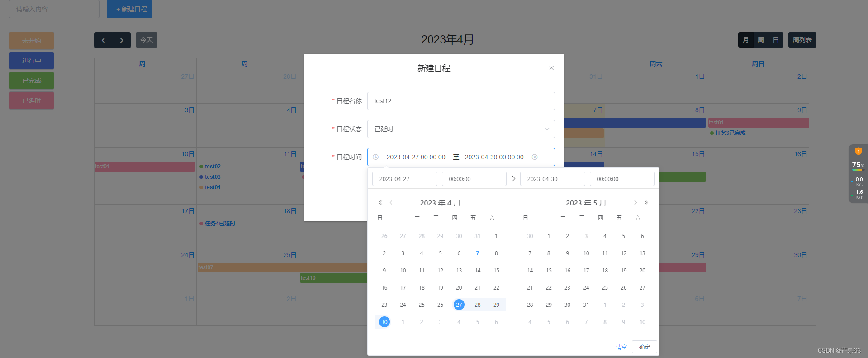This screenshot has width=868, height=358.
Task: Click the 周日 column header
Action: [758, 64]
